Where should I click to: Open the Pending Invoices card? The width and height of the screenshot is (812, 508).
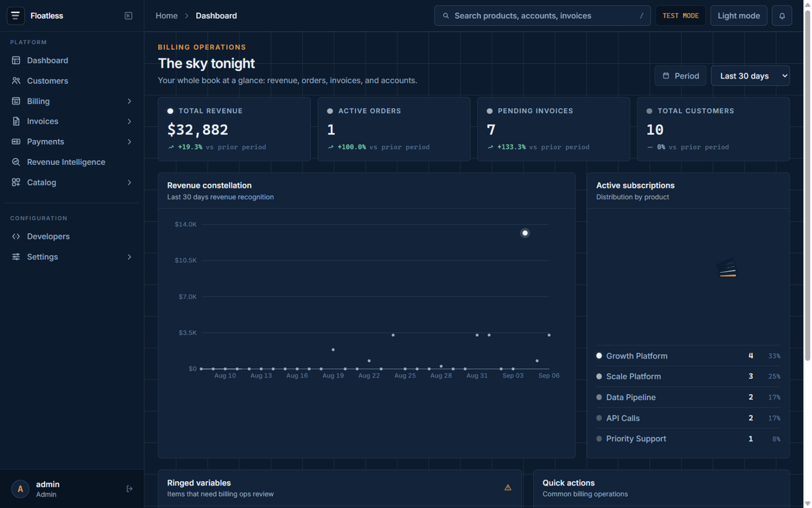coord(553,129)
